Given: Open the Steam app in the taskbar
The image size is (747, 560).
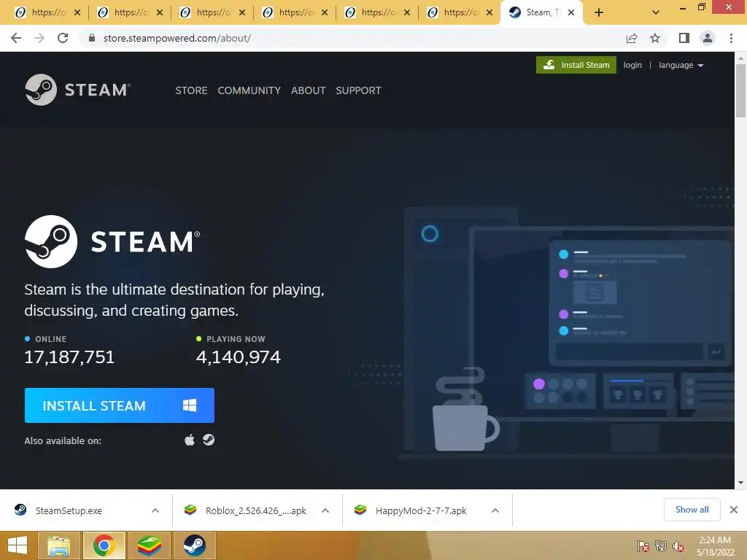Looking at the screenshot, I should click(194, 545).
